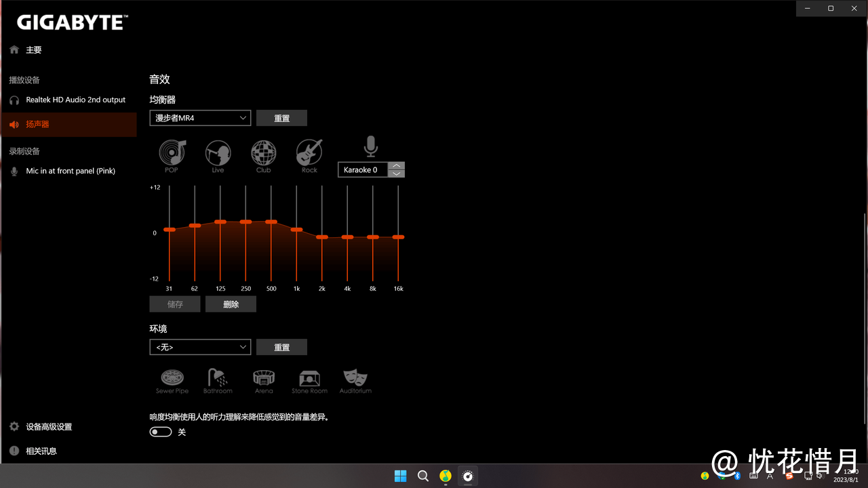
Task: Choose the Club equalizer preset
Action: point(264,153)
